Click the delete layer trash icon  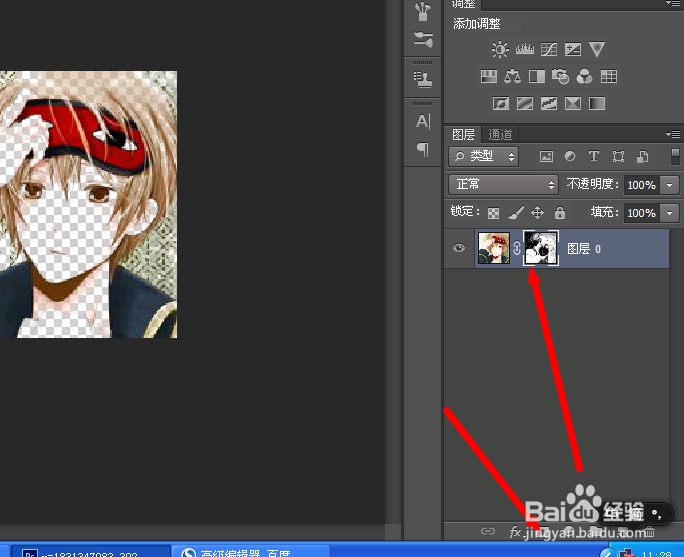pos(650,531)
